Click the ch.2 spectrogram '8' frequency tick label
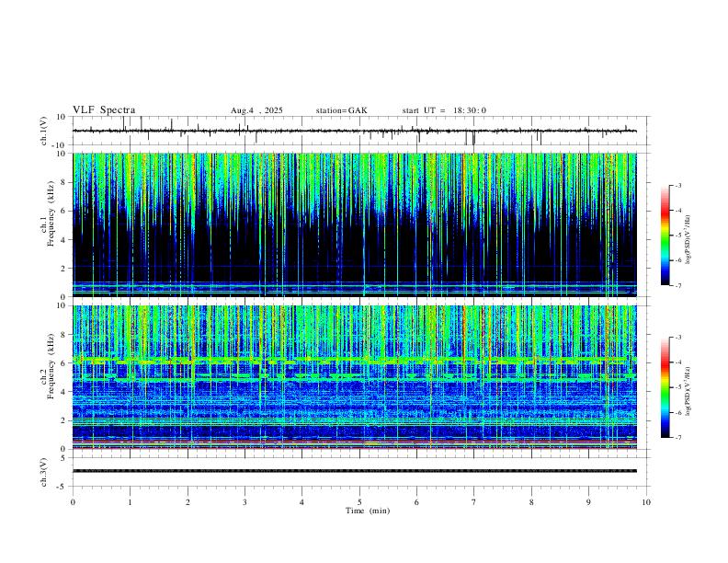Image resolution: width=728 pixels, height=563 pixels. click(64, 335)
